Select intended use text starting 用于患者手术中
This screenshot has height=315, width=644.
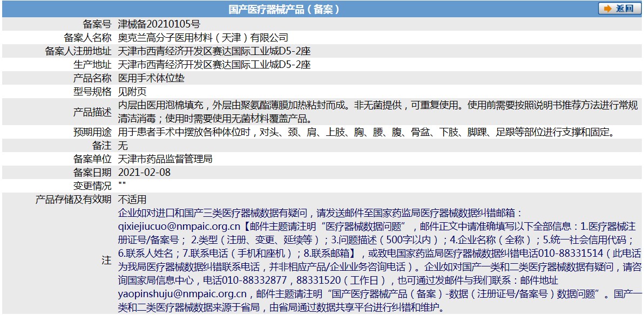pos(368,132)
